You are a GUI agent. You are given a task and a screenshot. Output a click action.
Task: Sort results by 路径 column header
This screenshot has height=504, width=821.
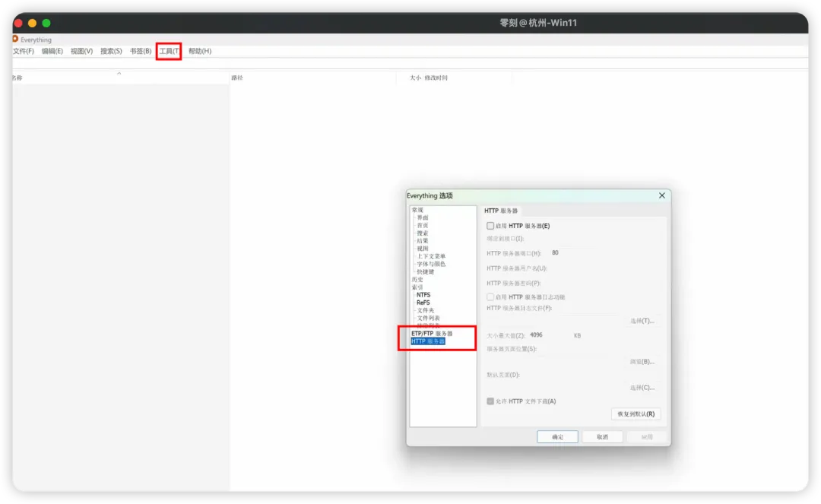pyautogui.click(x=312, y=78)
